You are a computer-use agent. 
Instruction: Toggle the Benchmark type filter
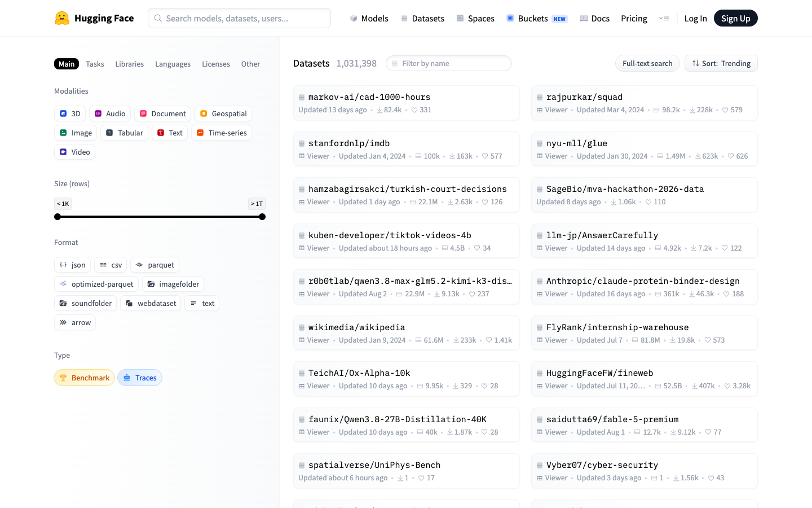coord(84,378)
